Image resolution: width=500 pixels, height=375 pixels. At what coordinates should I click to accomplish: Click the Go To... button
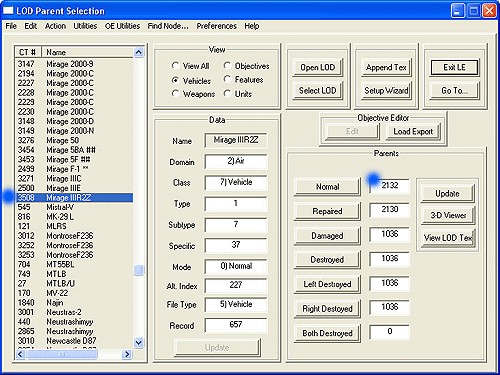click(454, 90)
